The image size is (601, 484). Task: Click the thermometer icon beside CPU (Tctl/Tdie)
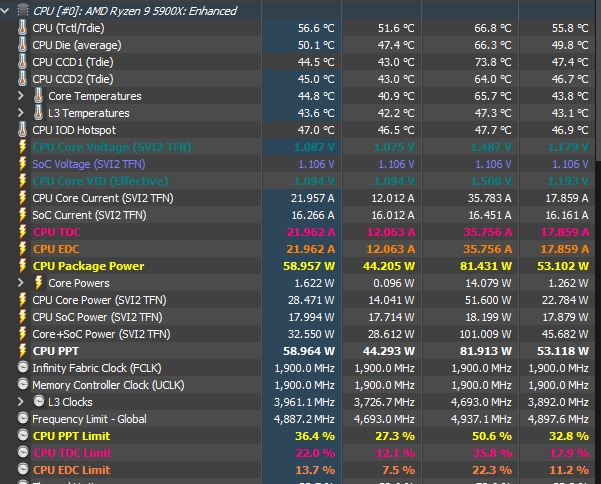point(23,28)
